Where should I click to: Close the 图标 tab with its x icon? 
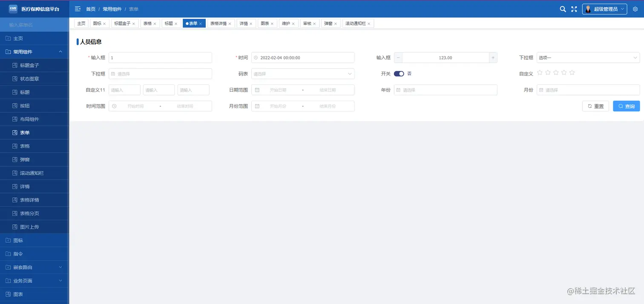click(x=104, y=23)
